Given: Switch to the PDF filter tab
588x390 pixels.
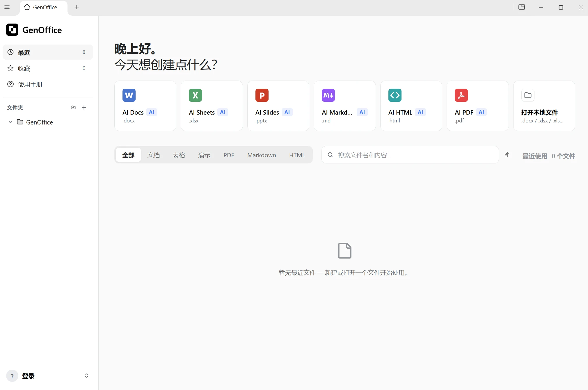Looking at the screenshot, I should tap(229, 155).
